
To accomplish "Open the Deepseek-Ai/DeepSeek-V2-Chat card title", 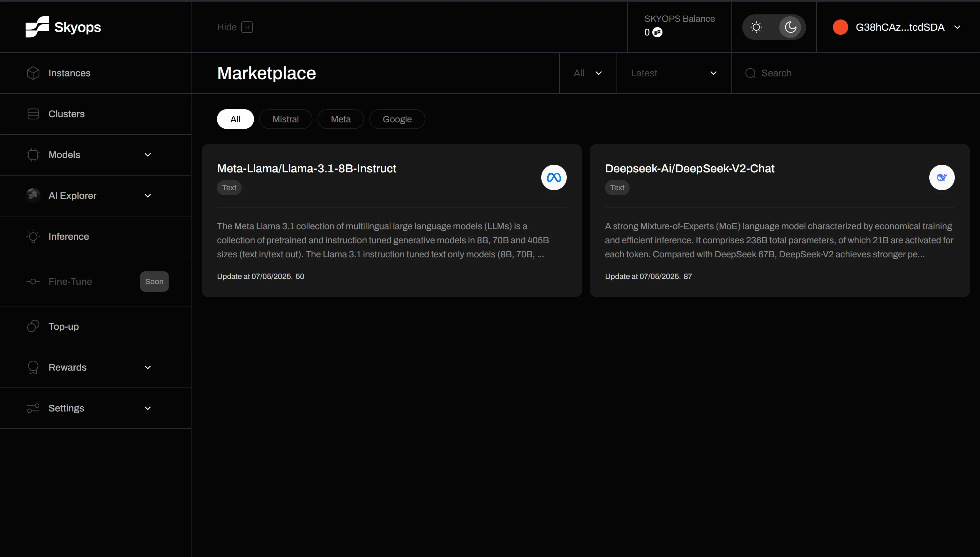I will (x=689, y=168).
